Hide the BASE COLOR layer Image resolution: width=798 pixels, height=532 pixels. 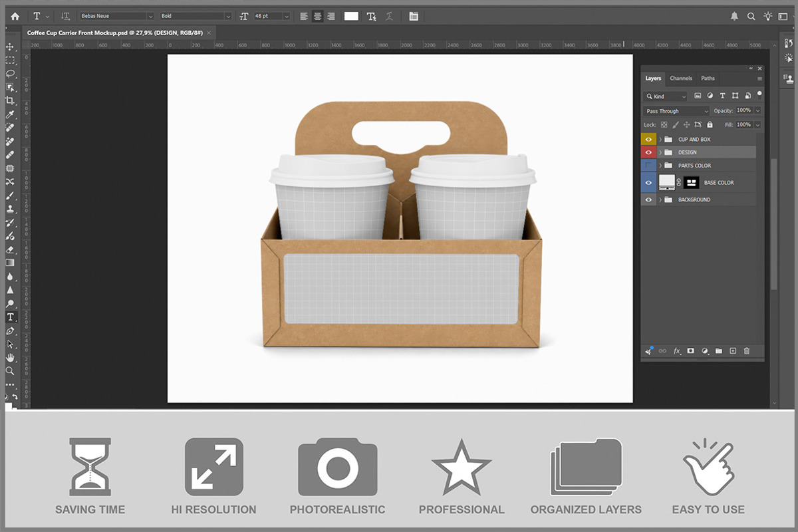pos(648,182)
